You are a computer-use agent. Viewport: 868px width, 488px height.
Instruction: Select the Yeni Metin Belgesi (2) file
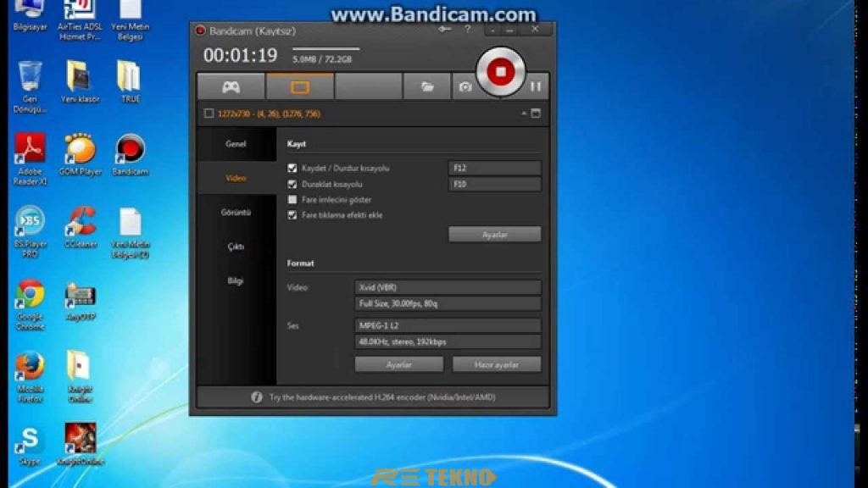130,232
